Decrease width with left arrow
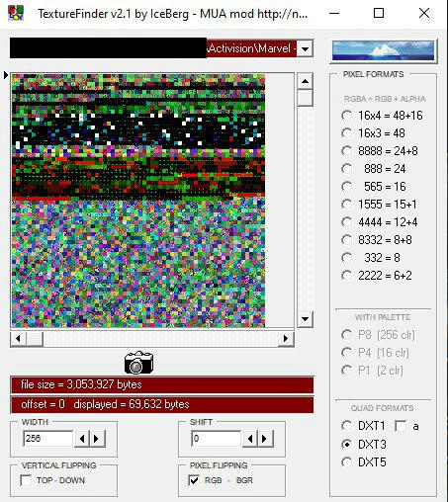 point(82,439)
